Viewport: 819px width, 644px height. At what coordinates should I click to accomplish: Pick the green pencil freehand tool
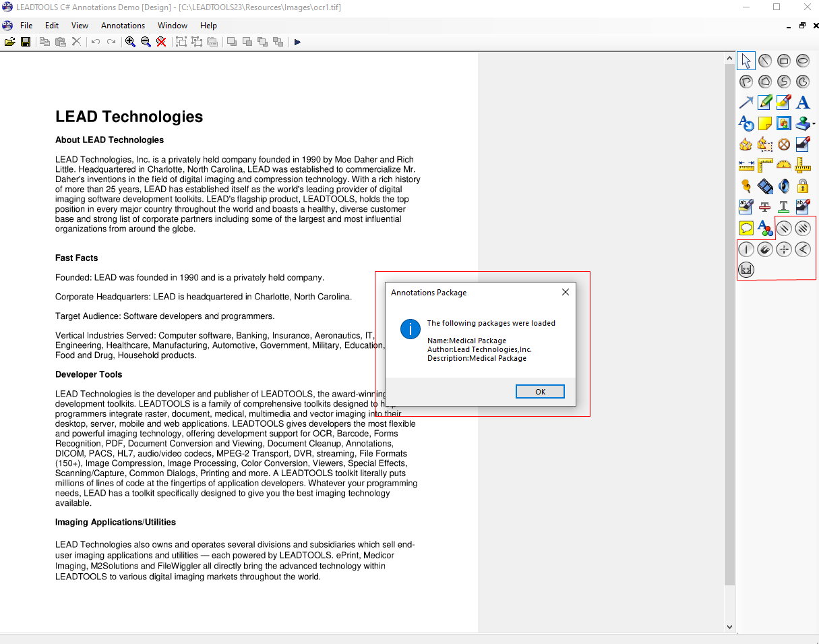coord(765,103)
